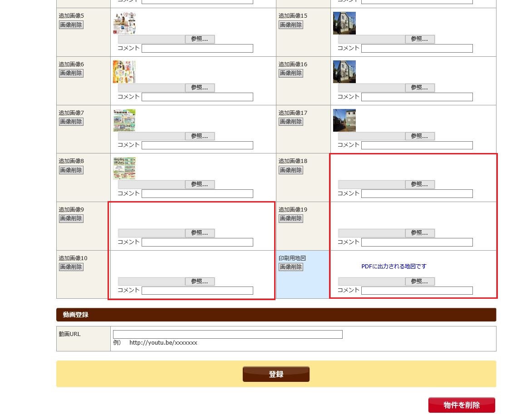This screenshot has height=420, width=526.
Task: Open the 追加画像5 thumbnail image
Action: pyautogui.click(x=124, y=23)
